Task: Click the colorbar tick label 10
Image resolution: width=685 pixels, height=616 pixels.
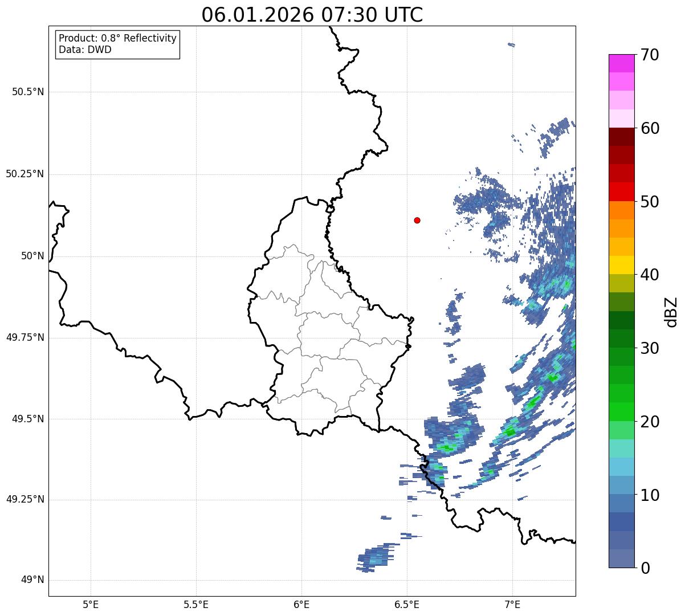Action: pyautogui.click(x=650, y=495)
